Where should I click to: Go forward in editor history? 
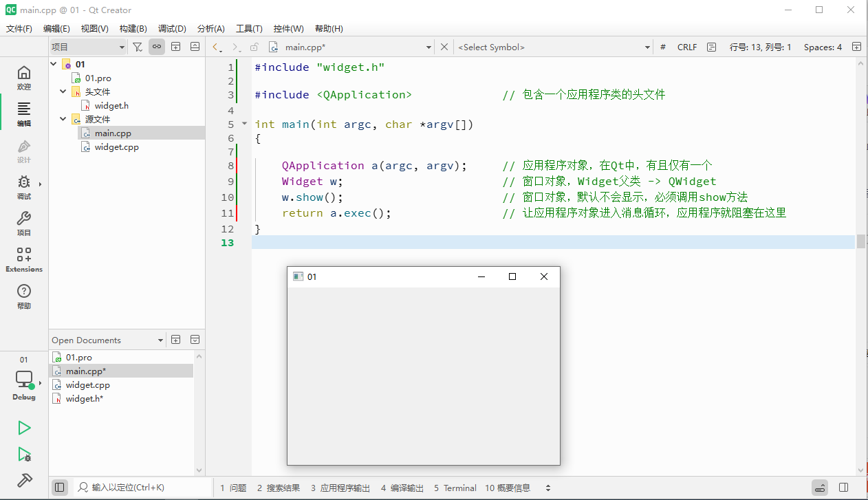click(x=236, y=47)
